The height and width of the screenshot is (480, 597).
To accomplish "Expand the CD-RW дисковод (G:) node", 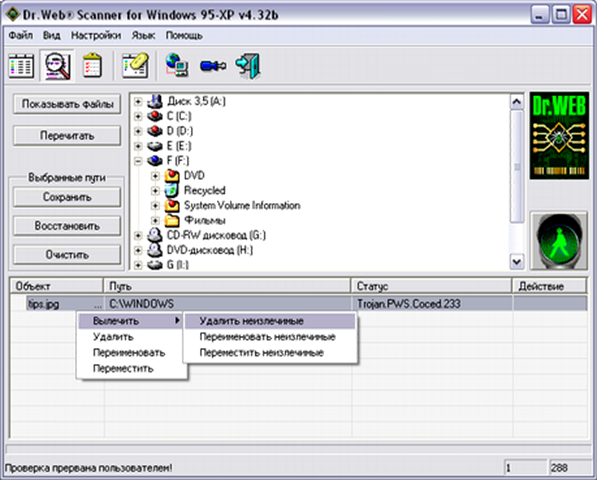I will pos(138,235).
